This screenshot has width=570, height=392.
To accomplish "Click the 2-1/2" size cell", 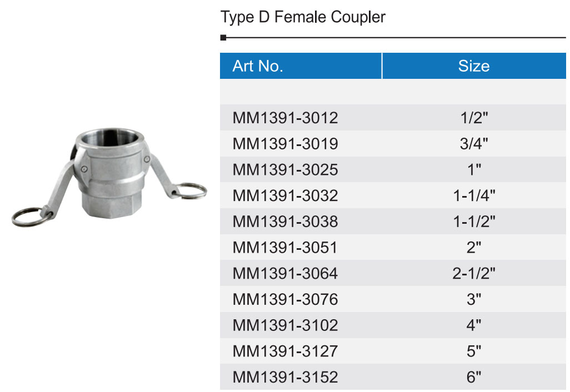I will coord(473,274).
